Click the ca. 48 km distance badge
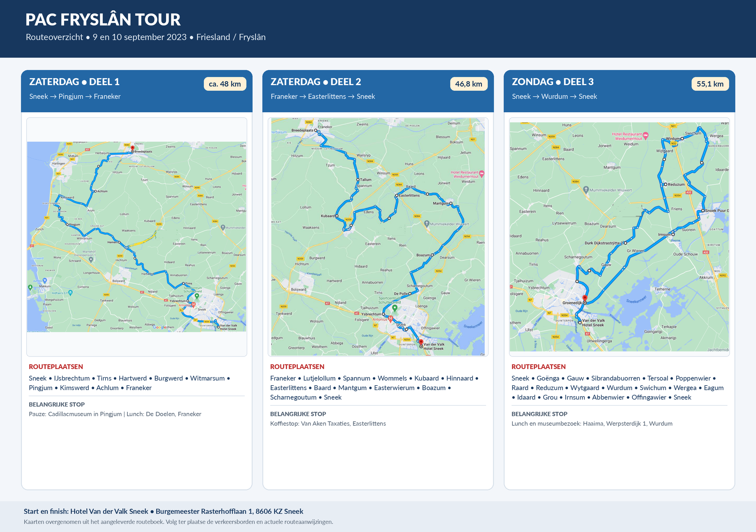The width and height of the screenshot is (756, 532). 225,84
